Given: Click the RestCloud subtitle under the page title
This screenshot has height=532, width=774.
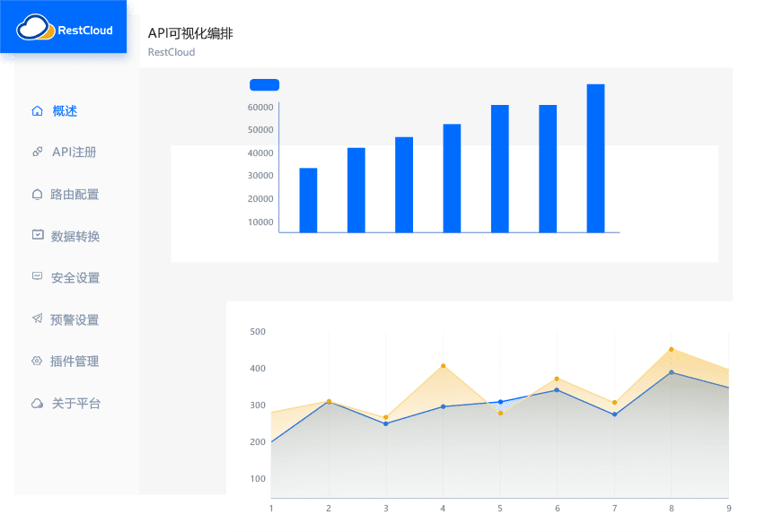Looking at the screenshot, I should (x=171, y=52).
